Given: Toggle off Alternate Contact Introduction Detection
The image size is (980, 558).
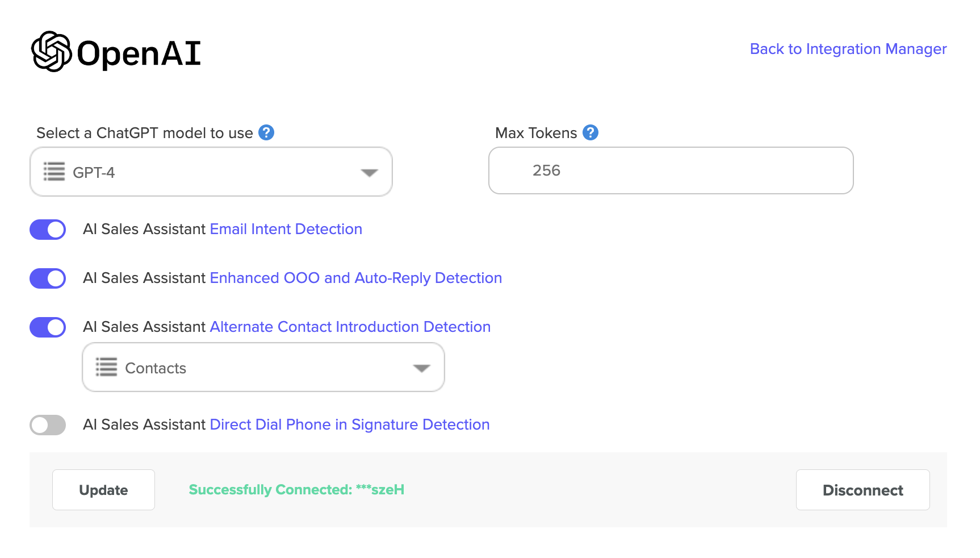Looking at the screenshot, I should point(48,327).
